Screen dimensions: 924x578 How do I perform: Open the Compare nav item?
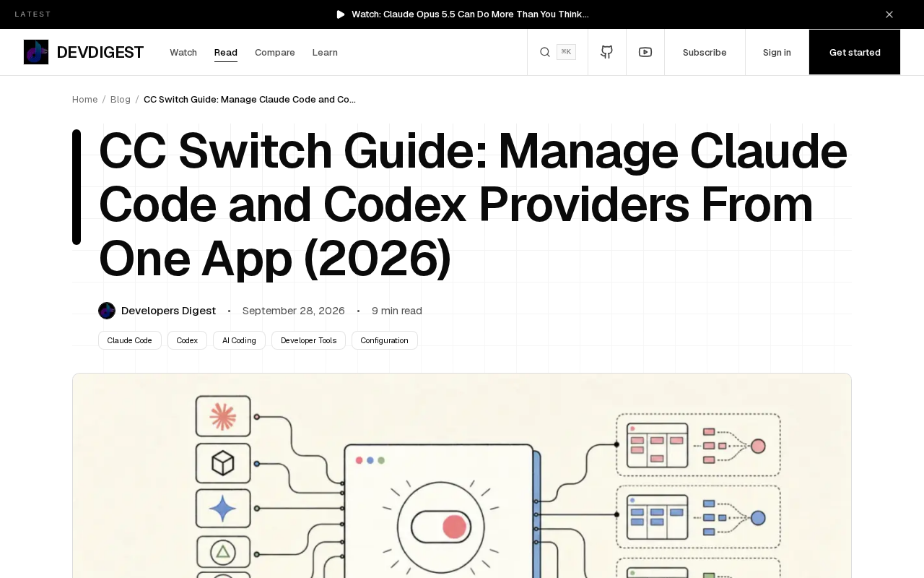275,52
